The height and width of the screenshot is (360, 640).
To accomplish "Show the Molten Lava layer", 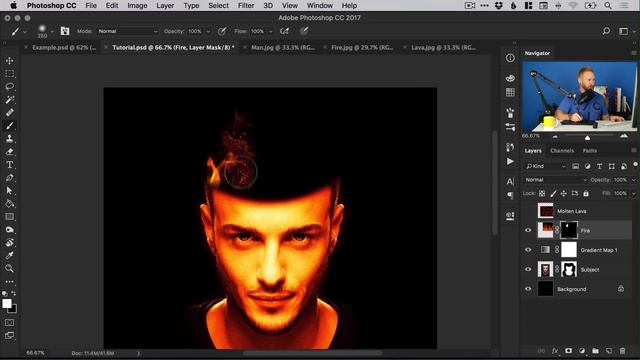I will (x=528, y=211).
